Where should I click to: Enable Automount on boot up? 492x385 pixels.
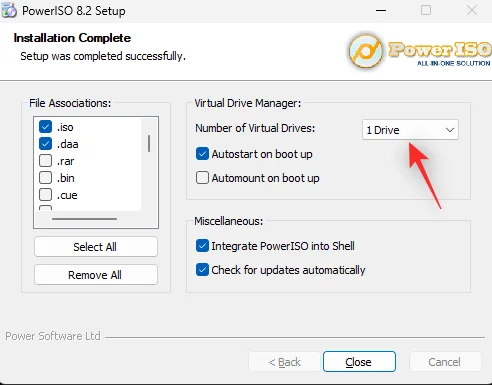tap(202, 178)
